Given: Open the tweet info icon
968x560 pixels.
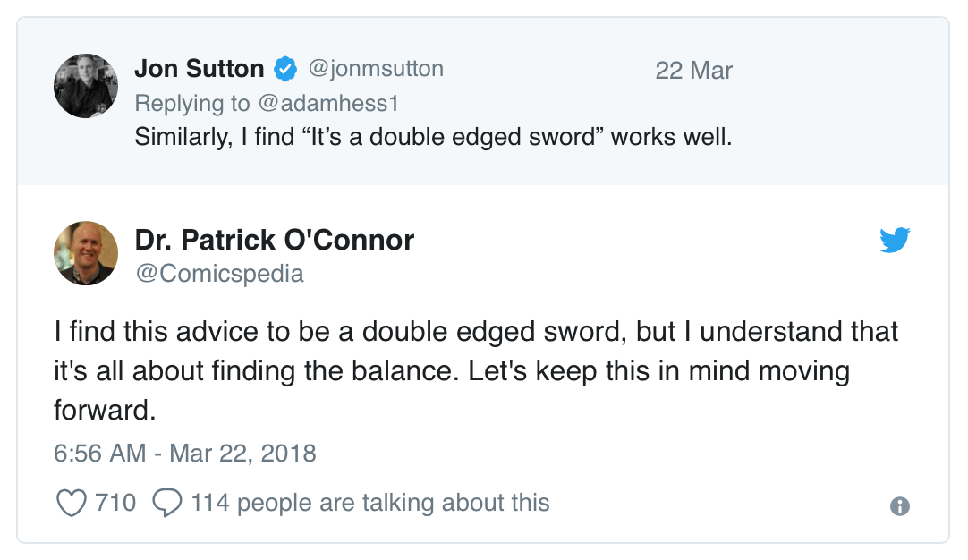Looking at the screenshot, I should tap(900, 506).
